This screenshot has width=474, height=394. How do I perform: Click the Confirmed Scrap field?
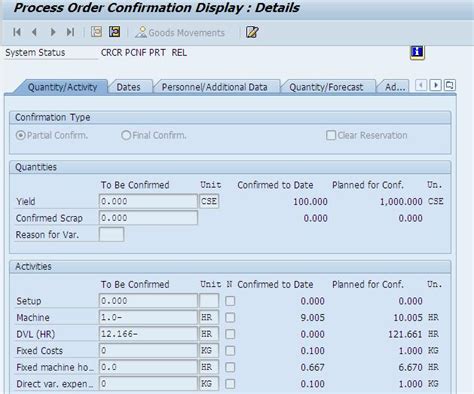(x=148, y=218)
